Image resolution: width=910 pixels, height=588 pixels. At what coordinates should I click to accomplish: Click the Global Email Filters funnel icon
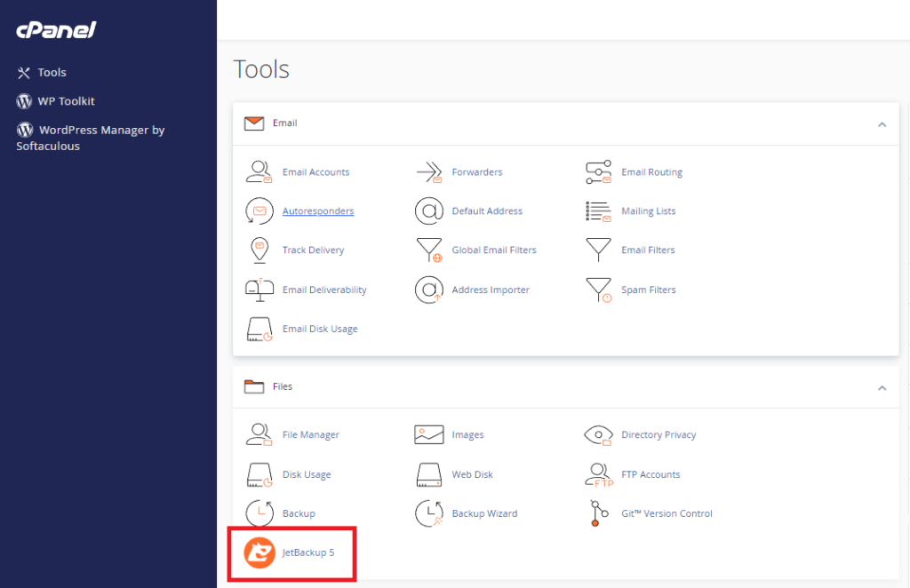(x=429, y=250)
